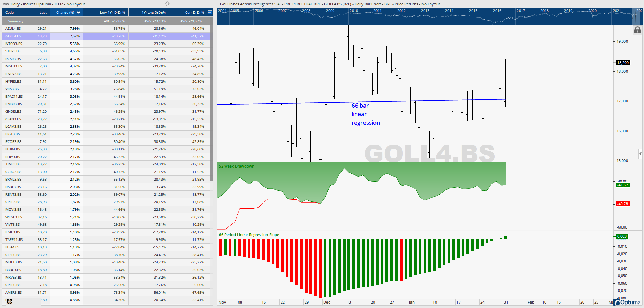
Task: Select the AZUL4.BS row in the watchlist
Action: [13, 29]
